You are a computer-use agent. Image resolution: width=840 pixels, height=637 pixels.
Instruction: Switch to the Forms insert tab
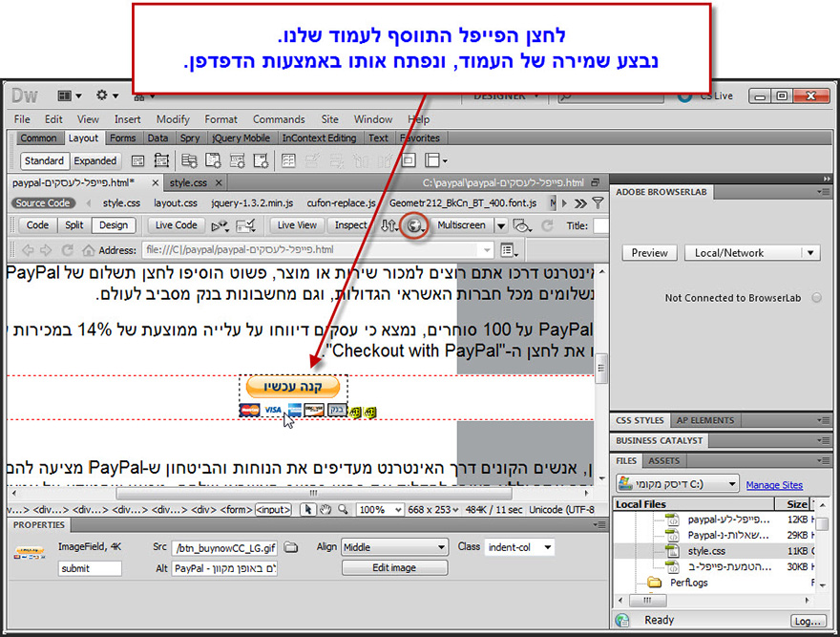point(123,138)
